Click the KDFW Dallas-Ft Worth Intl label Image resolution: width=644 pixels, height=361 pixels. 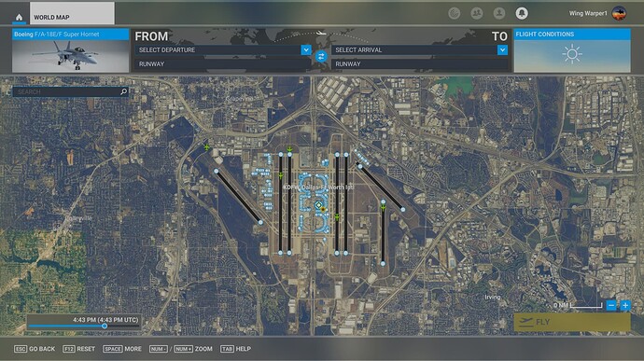click(318, 187)
